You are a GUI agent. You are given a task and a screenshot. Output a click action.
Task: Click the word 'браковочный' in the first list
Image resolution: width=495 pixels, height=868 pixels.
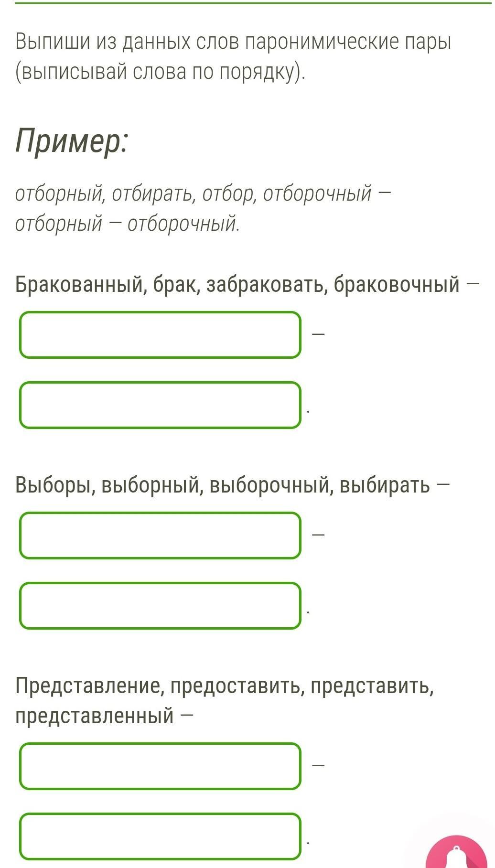click(397, 284)
